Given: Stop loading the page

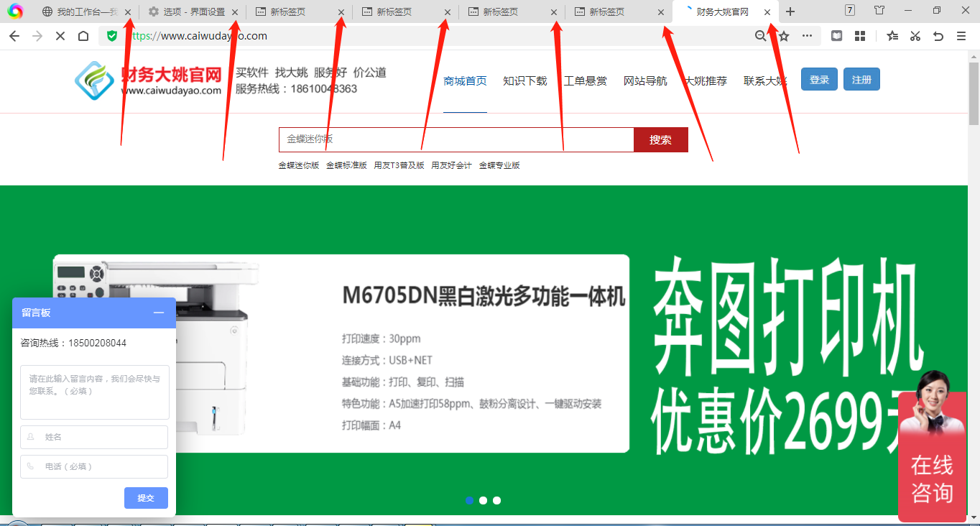Looking at the screenshot, I should pyautogui.click(x=60, y=36).
